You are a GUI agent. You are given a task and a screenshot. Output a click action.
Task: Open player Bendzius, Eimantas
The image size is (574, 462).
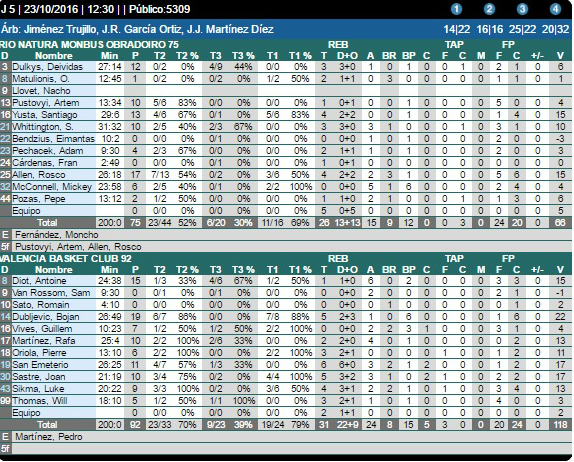(x=53, y=139)
